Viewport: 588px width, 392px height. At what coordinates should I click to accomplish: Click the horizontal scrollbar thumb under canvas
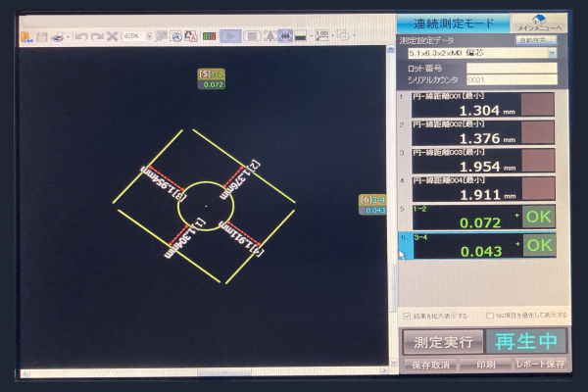pyautogui.click(x=224, y=371)
